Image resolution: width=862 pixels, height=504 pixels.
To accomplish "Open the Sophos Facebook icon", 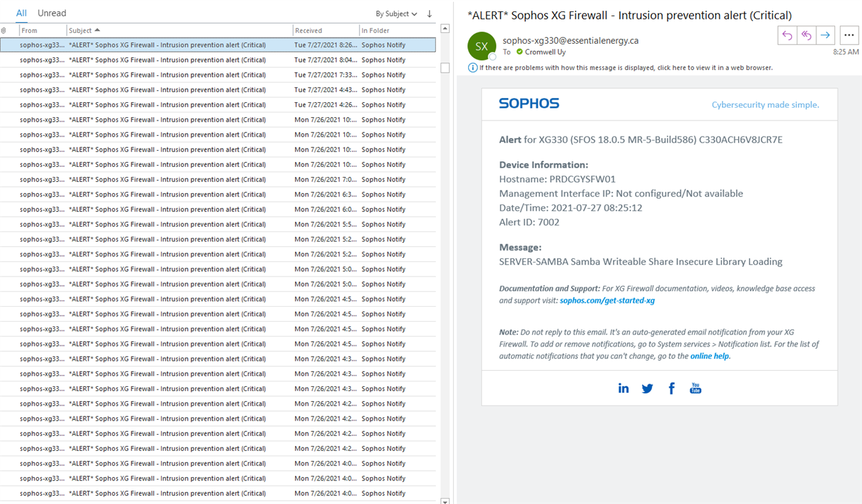I will tap(671, 388).
